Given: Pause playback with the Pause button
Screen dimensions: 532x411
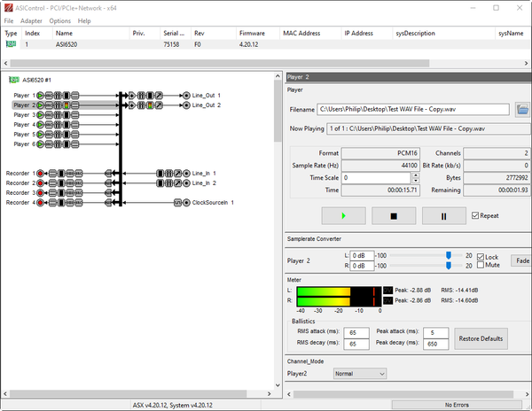Looking at the screenshot, I should 444,215.
